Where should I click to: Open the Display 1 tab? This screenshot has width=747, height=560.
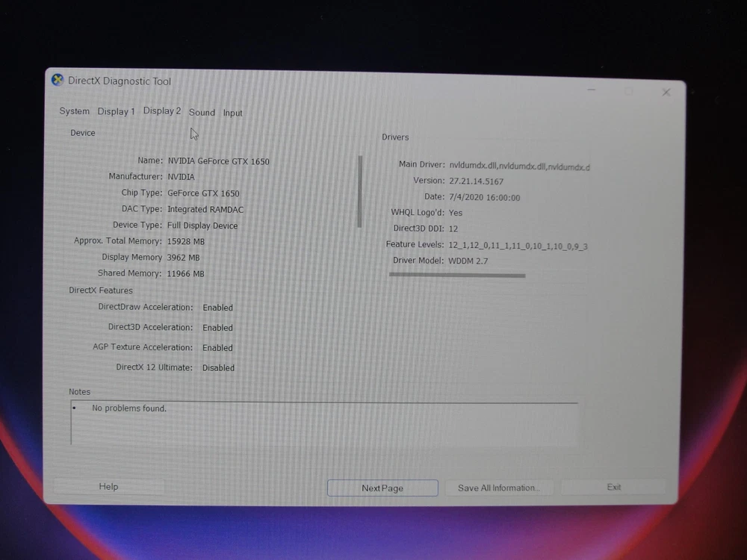click(116, 111)
